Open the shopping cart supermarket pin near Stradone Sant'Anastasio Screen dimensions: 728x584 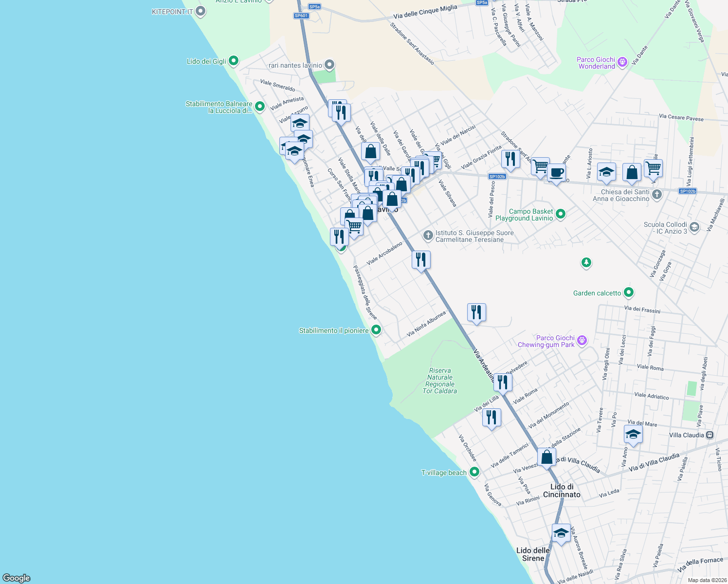coord(540,165)
